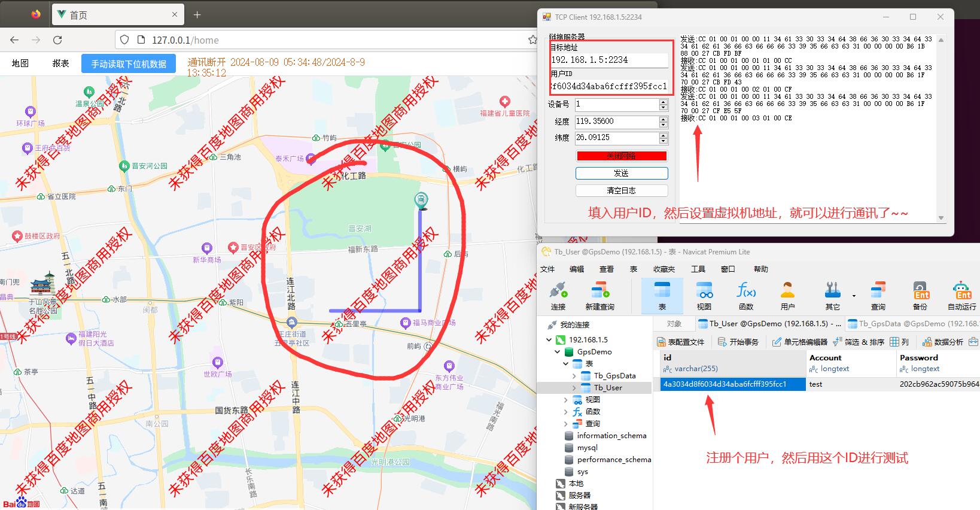Open the 其它 toolbar dropdown arrow

tap(854, 296)
